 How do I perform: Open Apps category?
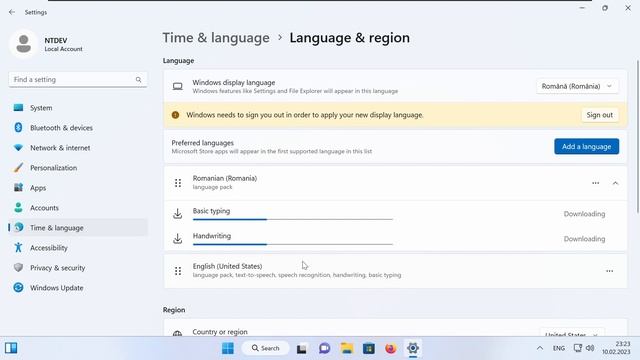[x=78, y=188]
